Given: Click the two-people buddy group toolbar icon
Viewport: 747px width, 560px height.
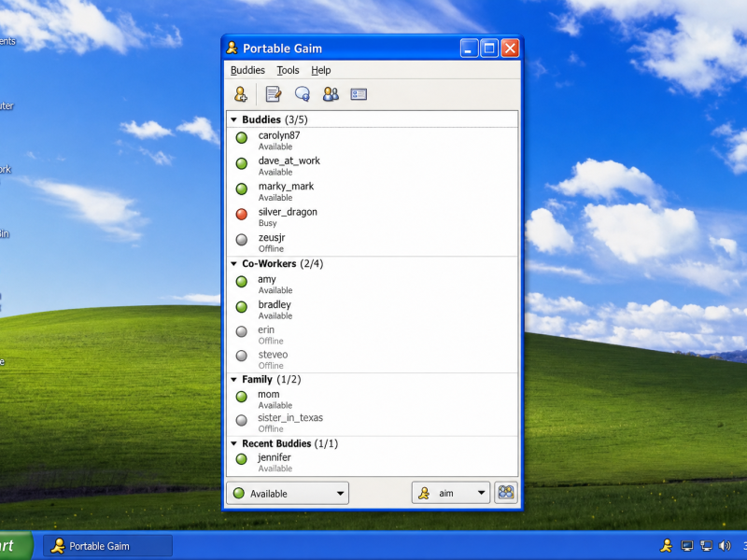Looking at the screenshot, I should (x=331, y=94).
